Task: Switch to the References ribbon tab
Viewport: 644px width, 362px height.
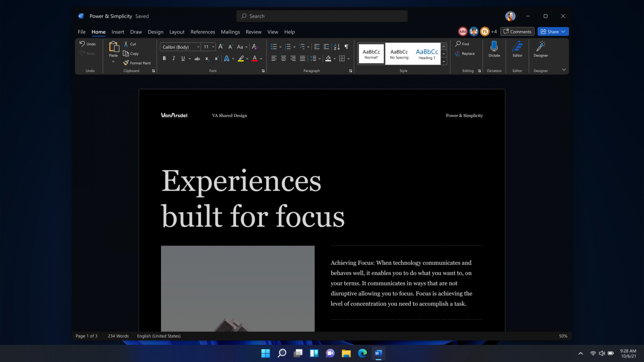Action: coord(203,32)
